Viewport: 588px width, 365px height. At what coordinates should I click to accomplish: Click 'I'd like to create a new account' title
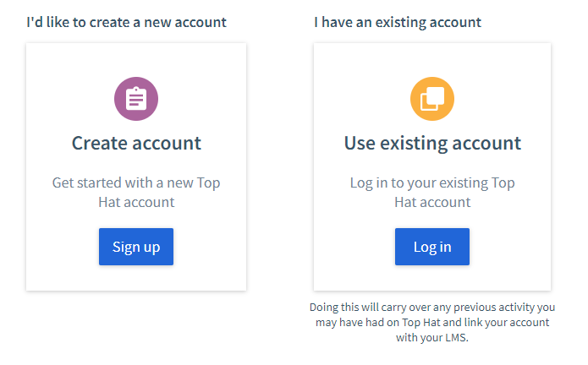coord(126,23)
